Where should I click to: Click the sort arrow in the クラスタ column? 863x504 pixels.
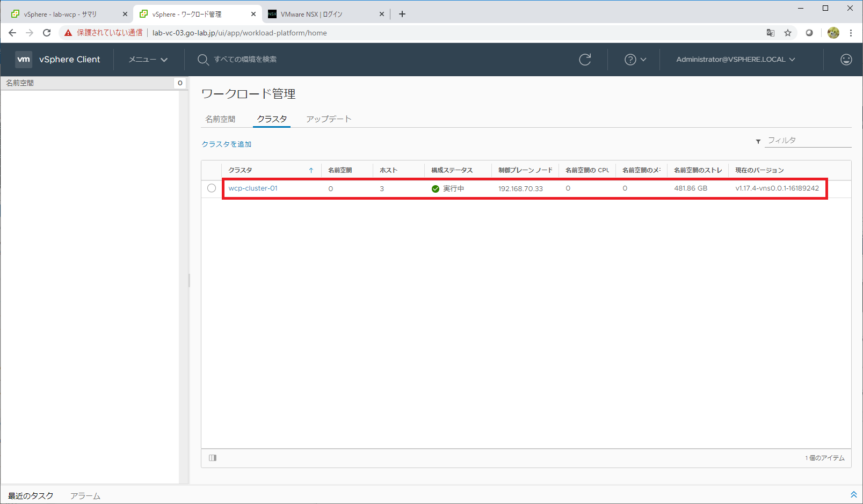[311, 170]
